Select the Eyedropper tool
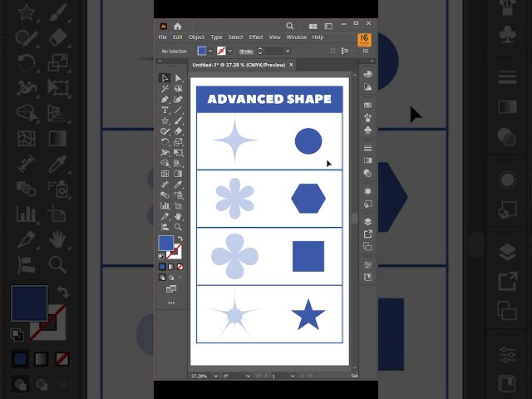532x399 pixels. pyautogui.click(x=178, y=185)
